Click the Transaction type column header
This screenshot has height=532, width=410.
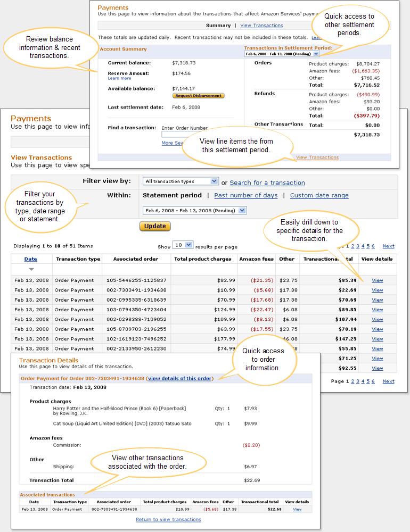click(x=78, y=259)
